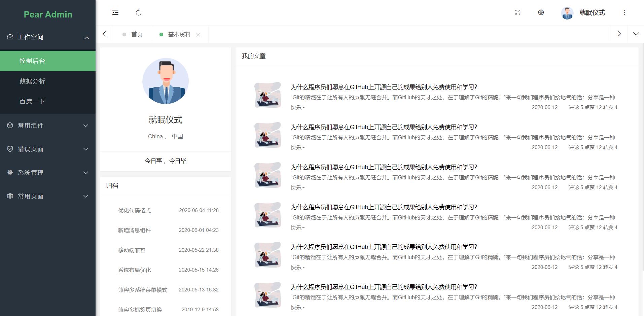Close the 基本资料 tab
Viewport: 644px width, 316px height.
coord(198,35)
